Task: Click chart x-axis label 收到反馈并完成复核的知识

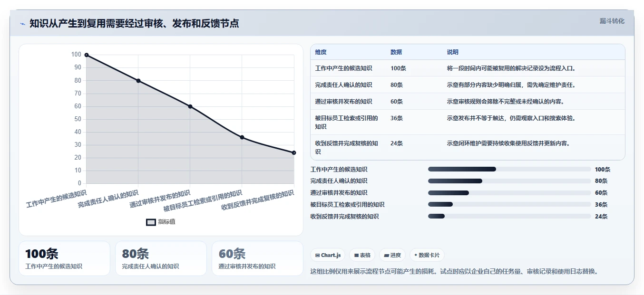Action: (258, 201)
